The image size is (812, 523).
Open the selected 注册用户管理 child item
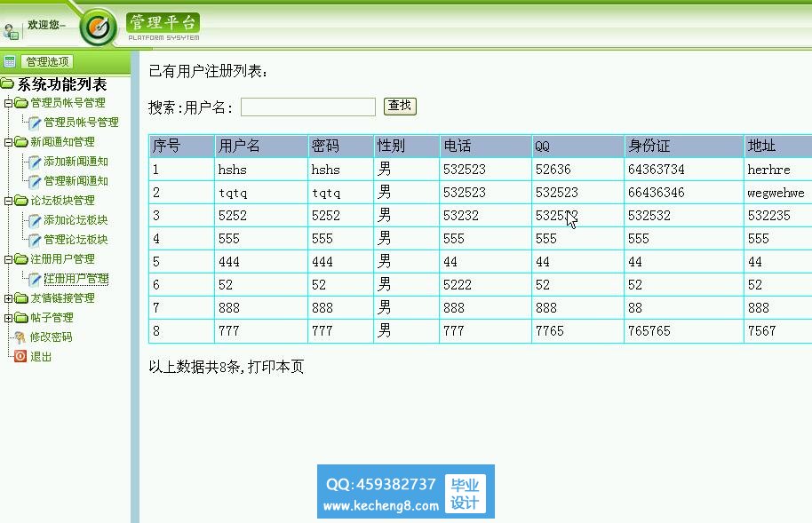[x=76, y=279]
